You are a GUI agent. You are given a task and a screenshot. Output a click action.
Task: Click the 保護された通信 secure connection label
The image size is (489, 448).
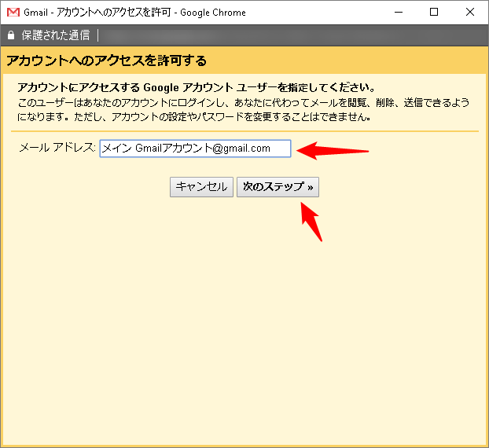pos(56,35)
